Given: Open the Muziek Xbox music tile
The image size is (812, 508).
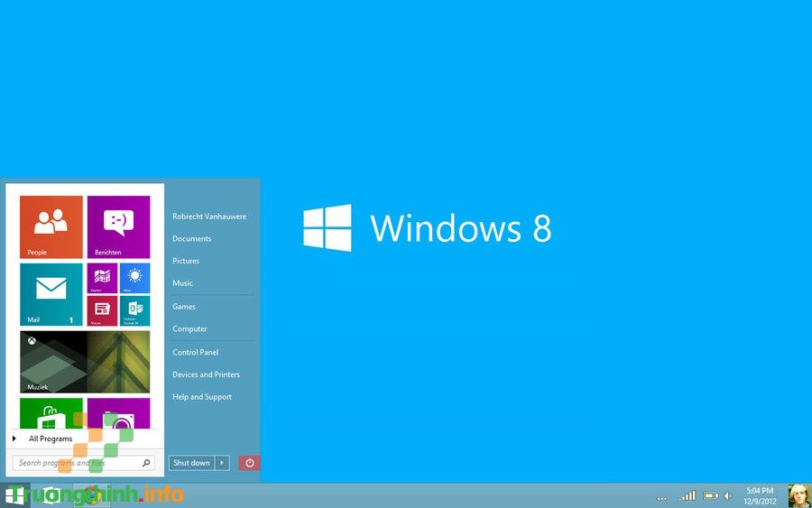Looking at the screenshot, I should 85,362.
